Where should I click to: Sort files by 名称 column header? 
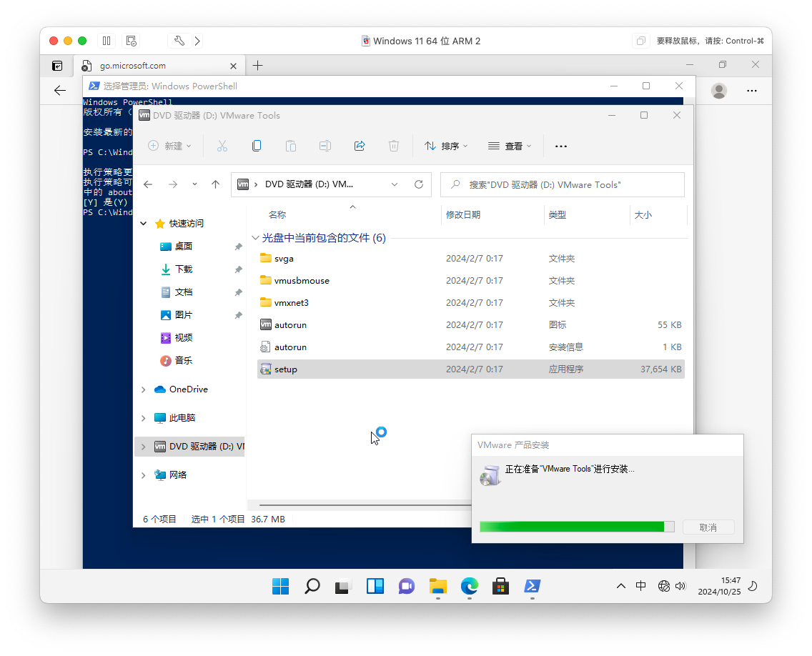(x=277, y=215)
